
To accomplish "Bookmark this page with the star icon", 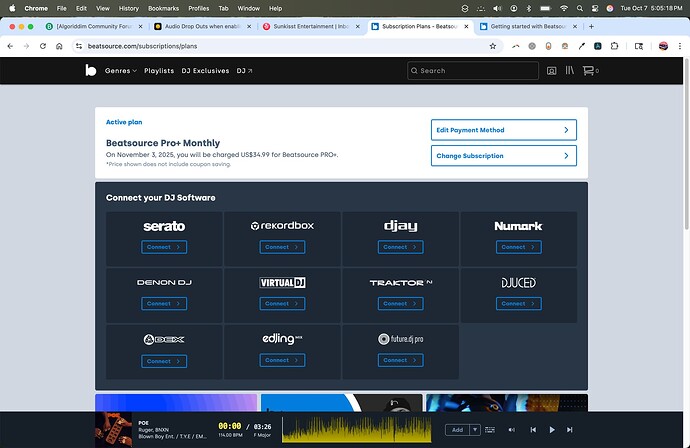I will coord(493,46).
